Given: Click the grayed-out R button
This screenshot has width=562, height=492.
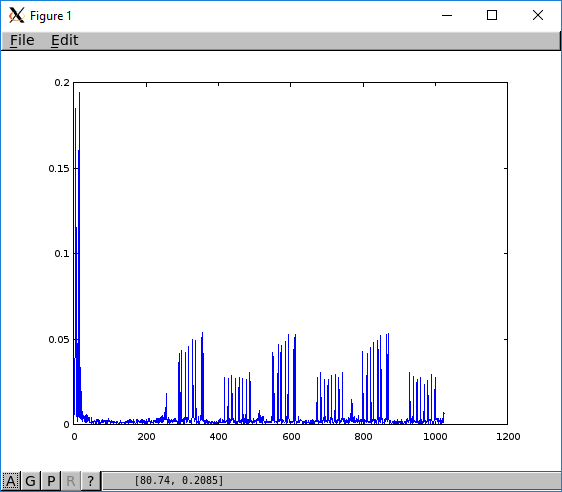Looking at the screenshot, I should pyautogui.click(x=71, y=481).
